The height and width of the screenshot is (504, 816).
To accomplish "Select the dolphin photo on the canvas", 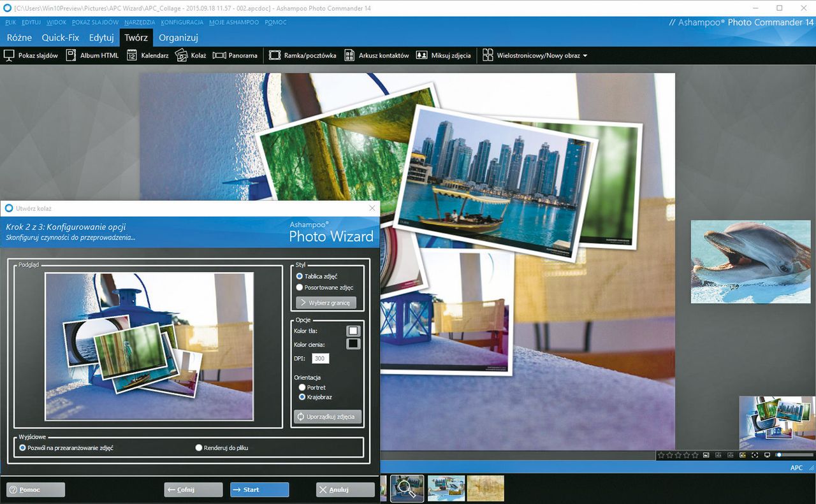I will pyautogui.click(x=750, y=262).
